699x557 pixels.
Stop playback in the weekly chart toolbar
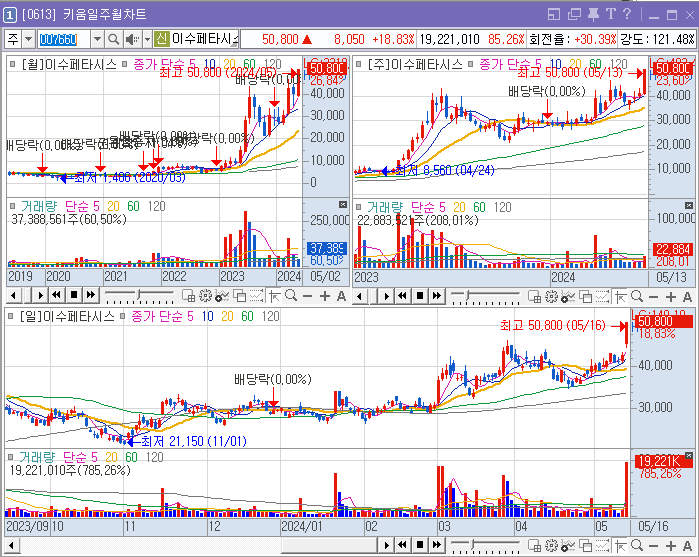(x=420, y=296)
